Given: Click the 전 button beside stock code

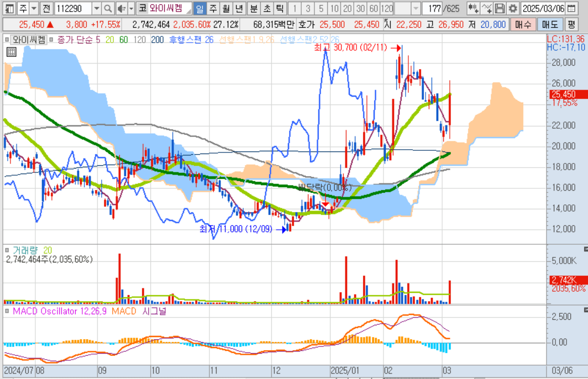Looking at the screenshot, I should (46, 8).
